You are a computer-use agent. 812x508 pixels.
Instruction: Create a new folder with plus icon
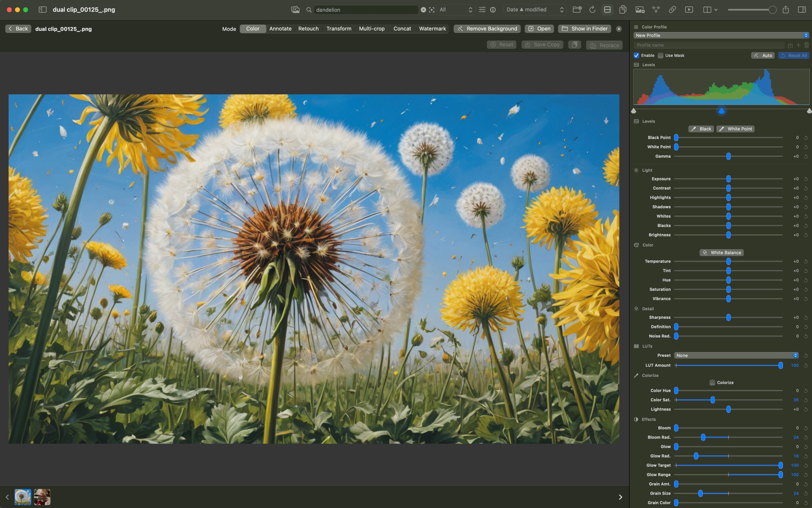coord(577,10)
